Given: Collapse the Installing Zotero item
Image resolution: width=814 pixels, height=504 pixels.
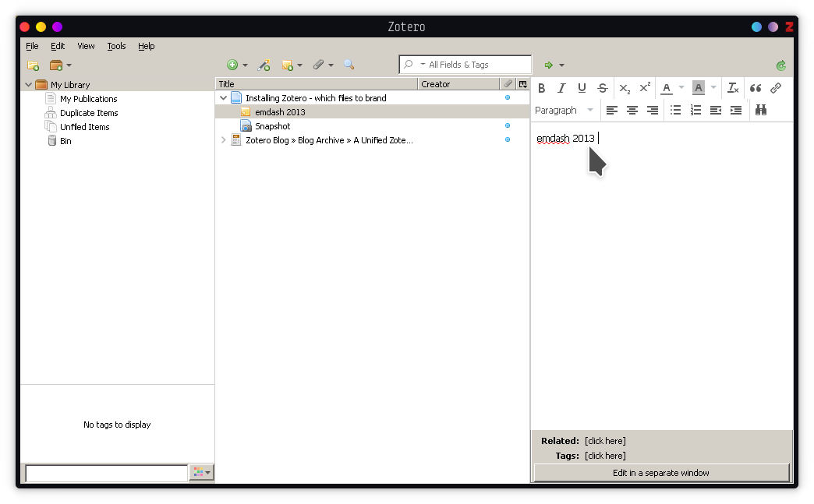Looking at the screenshot, I should [224, 98].
